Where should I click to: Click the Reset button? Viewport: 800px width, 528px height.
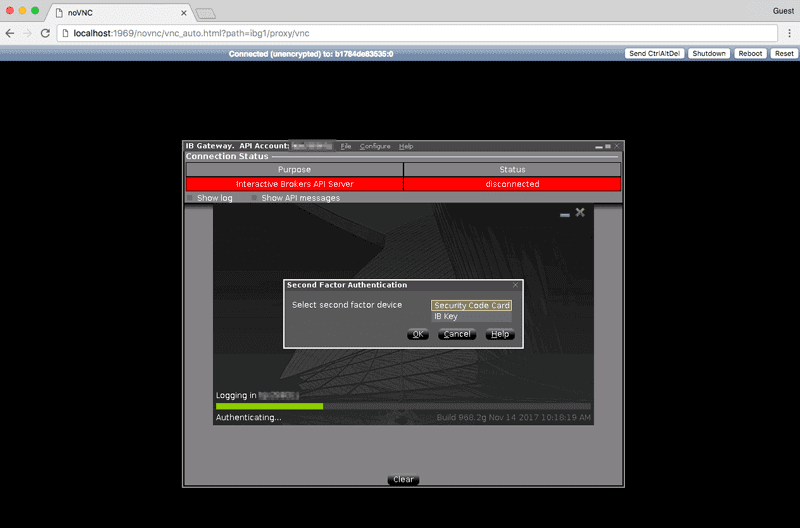[x=784, y=54]
